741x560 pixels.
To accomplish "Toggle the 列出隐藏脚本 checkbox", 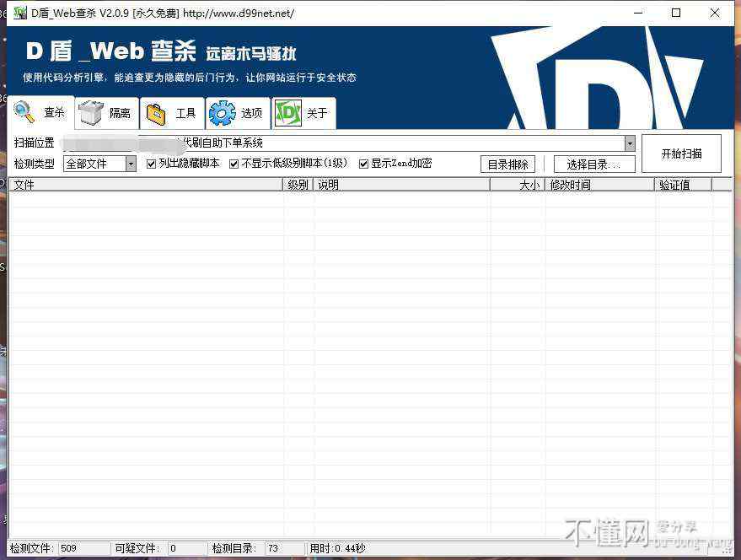I will (151, 164).
